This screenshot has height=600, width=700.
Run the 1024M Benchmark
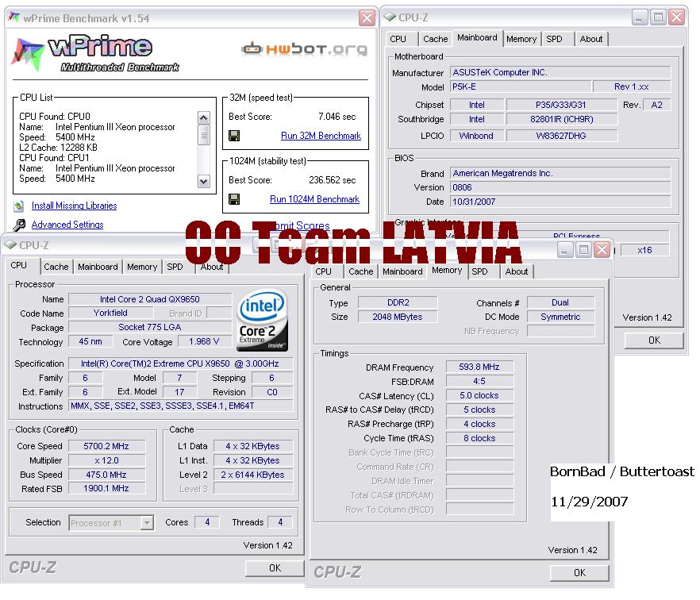315,199
